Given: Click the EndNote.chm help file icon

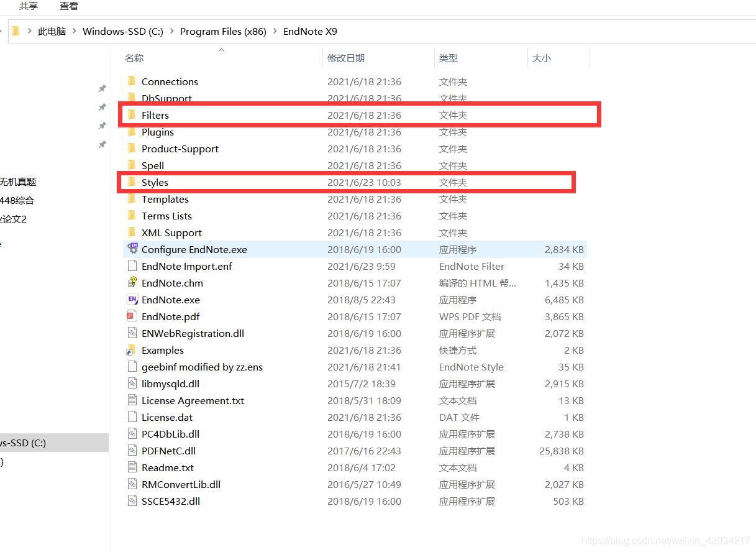Looking at the screenshot, I should click(x=132, y=283).
